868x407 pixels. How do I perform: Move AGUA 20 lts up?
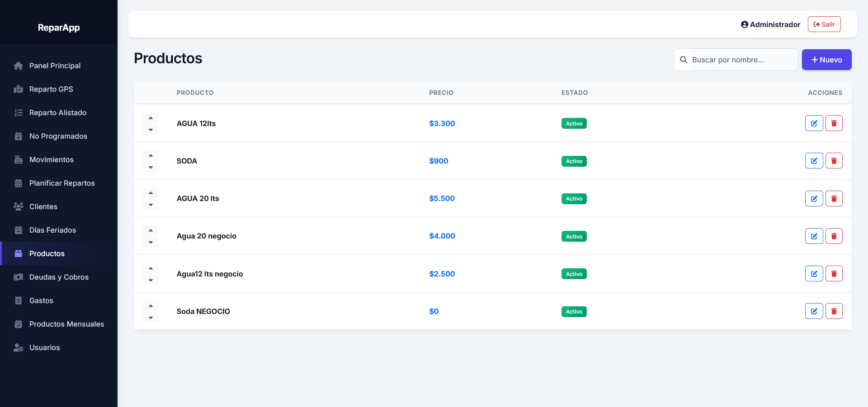click(x=151, y=193)
